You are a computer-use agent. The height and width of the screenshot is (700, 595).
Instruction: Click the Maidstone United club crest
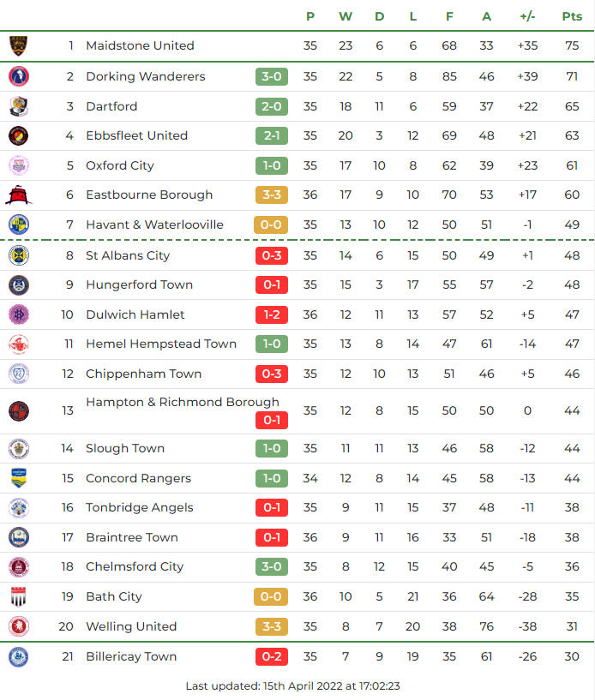18,45
